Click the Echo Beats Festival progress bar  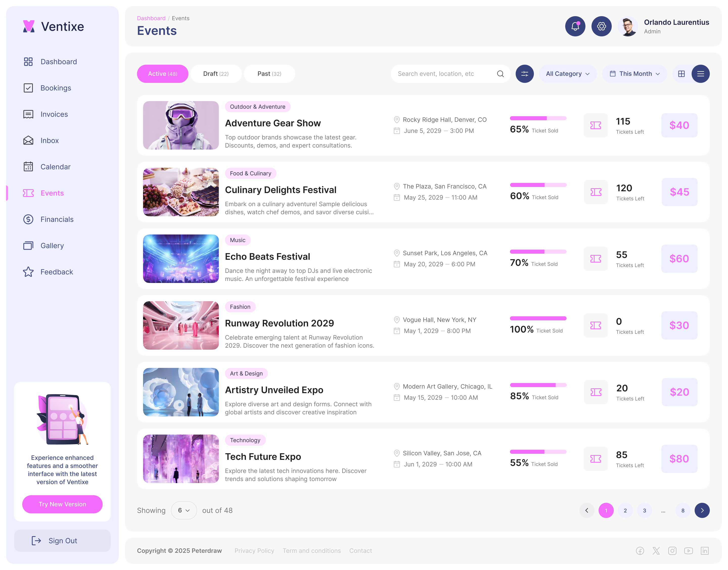coord(538,252)
